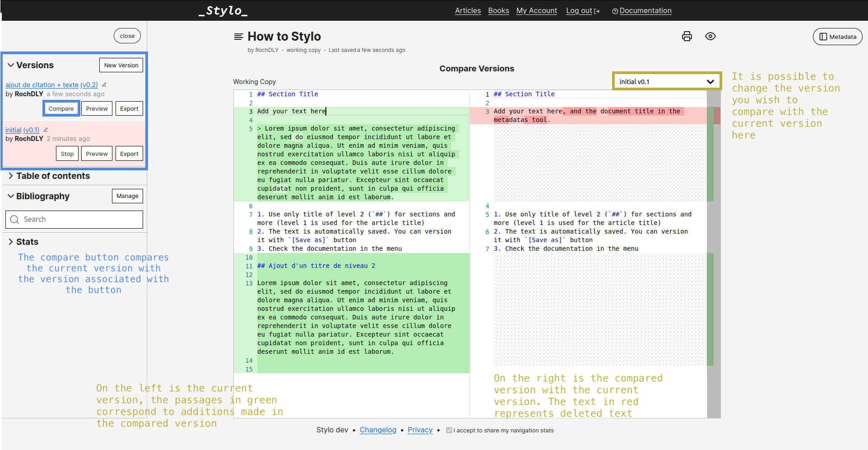Click the Stylo logo
The height and width of the screenshot is (450, 868).
(x=223, y=10)
